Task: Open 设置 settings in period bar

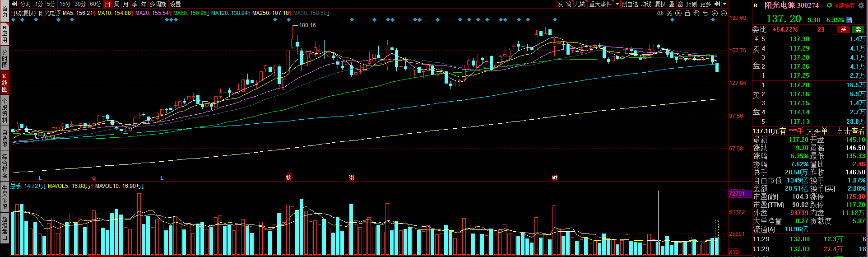Action: 176,4
